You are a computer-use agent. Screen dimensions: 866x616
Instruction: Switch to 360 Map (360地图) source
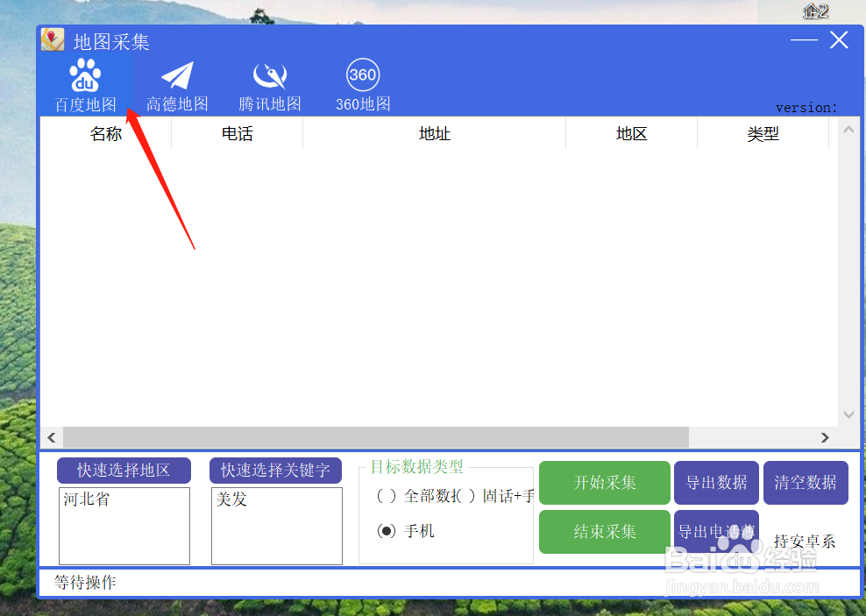click(363, 86)
